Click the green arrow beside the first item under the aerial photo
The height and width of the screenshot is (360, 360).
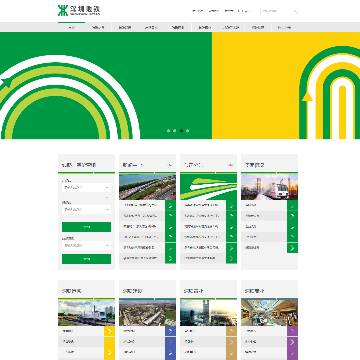pyautogui.click(x=170, y=205)
